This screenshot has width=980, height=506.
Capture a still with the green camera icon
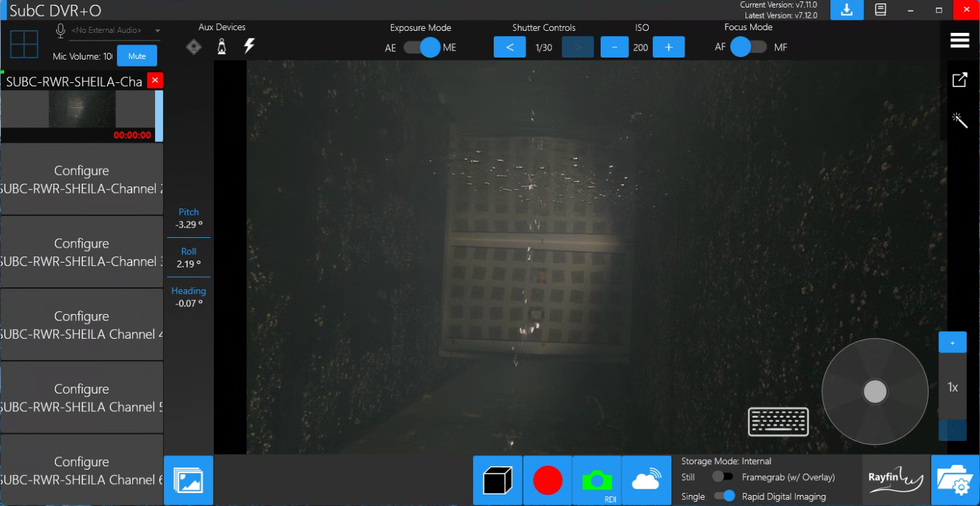[597, 481]
